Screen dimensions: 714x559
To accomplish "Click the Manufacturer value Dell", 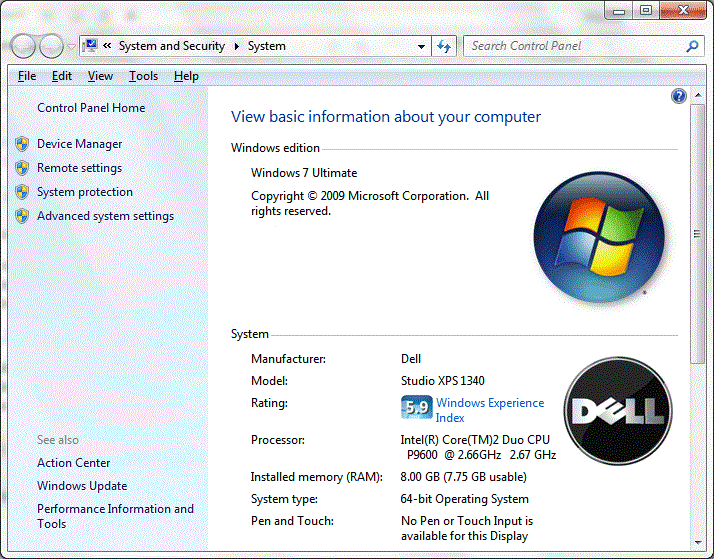I will coord(411,359).
